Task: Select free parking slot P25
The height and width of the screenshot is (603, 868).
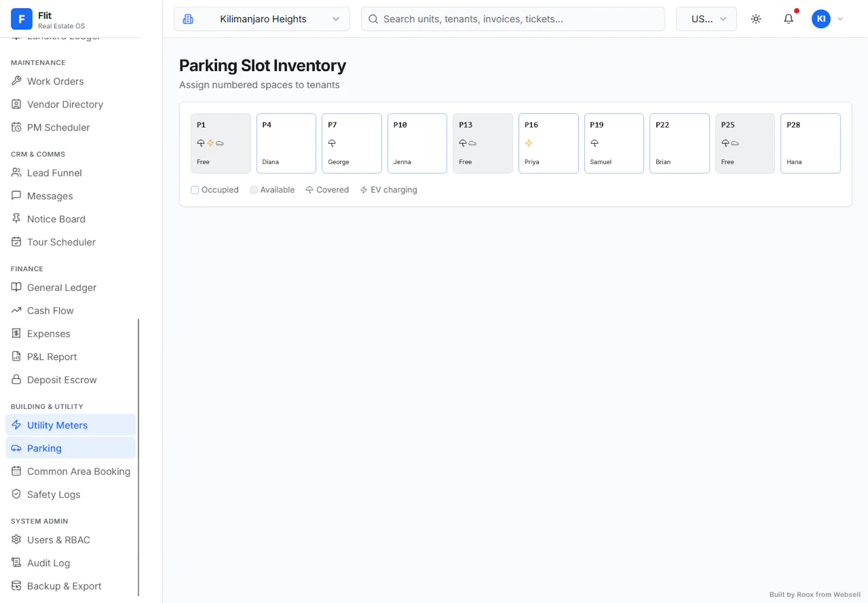Action: coord(745,143)
